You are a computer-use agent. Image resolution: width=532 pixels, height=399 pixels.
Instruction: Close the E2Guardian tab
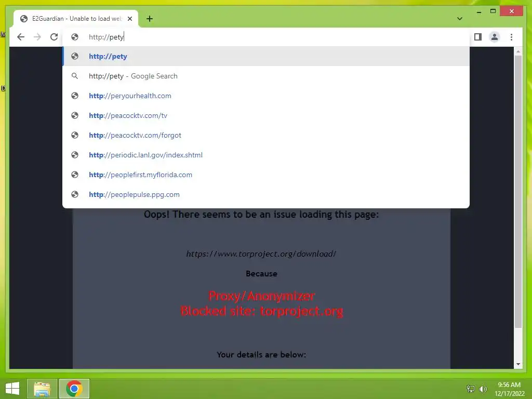[x=129, y=19]
